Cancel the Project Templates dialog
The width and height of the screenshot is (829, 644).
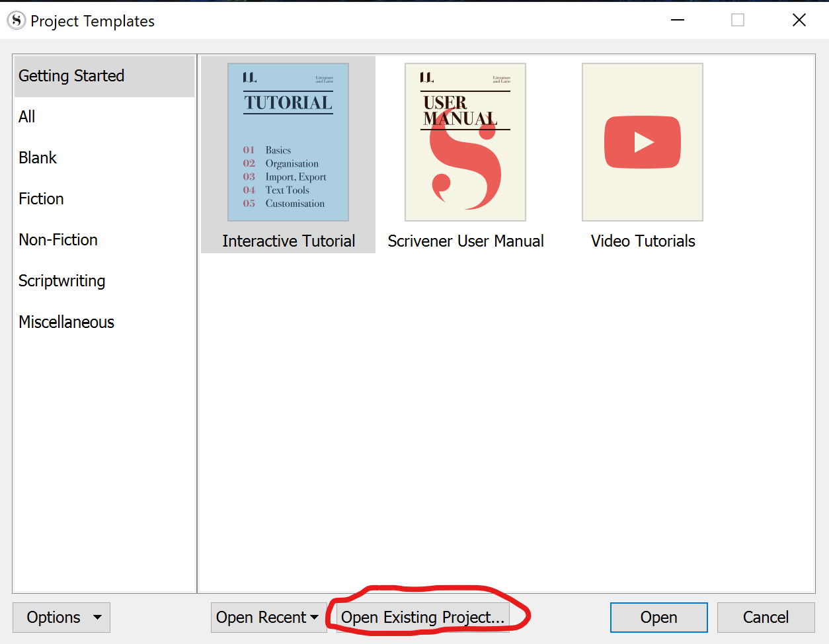pos(766,618)
